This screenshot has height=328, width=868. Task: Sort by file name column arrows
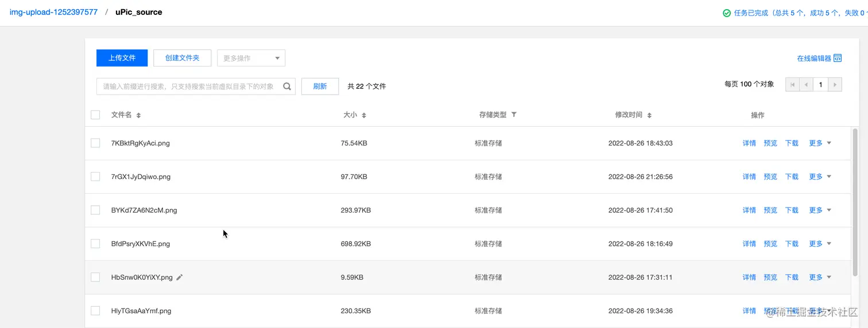pos(138,115)
